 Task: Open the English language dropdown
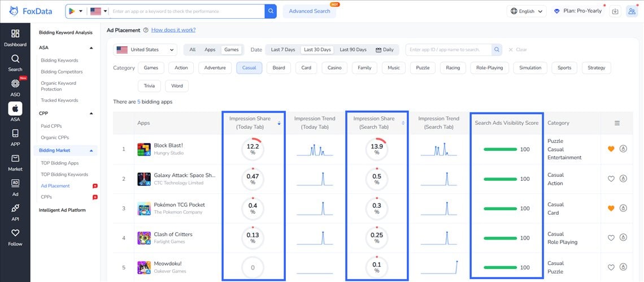point(526,11)
